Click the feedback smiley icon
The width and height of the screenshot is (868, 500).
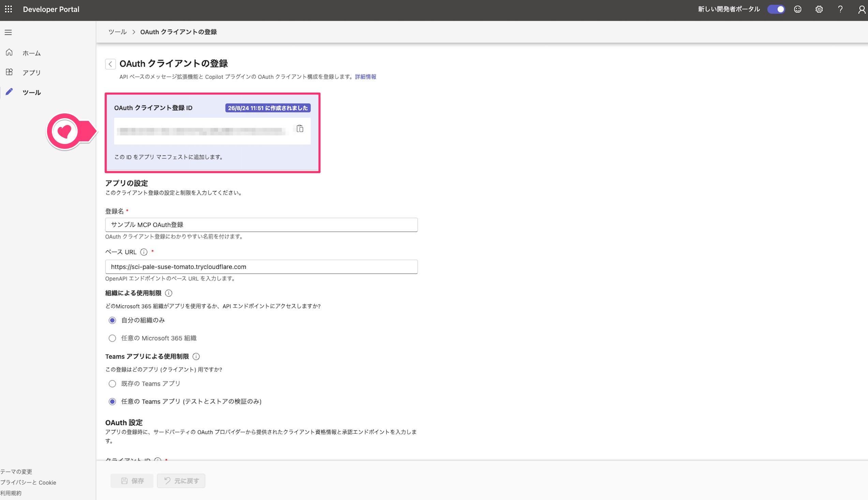pyautogui.click(x=797, y=9)
